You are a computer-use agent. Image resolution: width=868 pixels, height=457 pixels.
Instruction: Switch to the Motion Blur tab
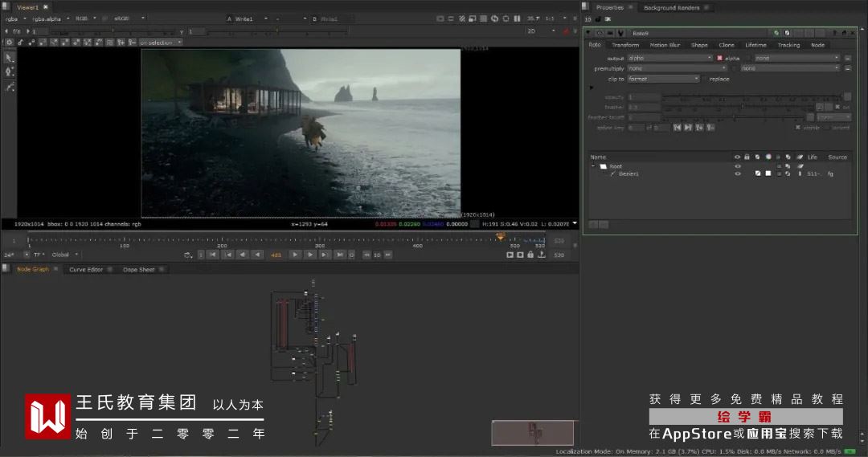pos(665,45)
